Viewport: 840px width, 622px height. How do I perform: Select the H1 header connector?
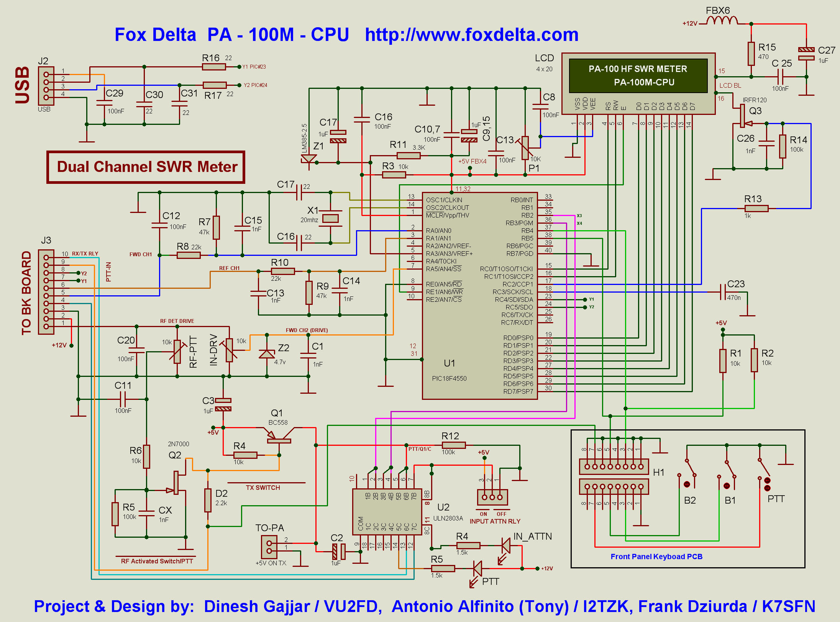coord(614,476)
